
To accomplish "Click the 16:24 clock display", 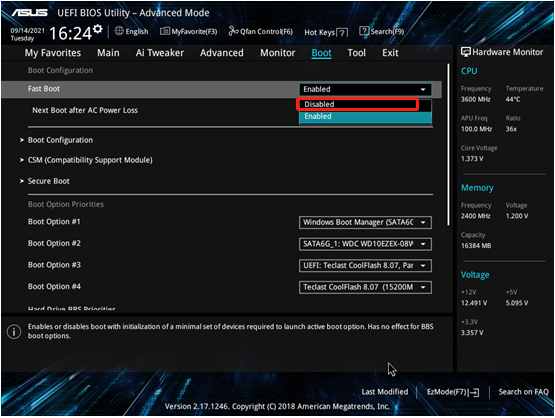I will coord(70,34).
